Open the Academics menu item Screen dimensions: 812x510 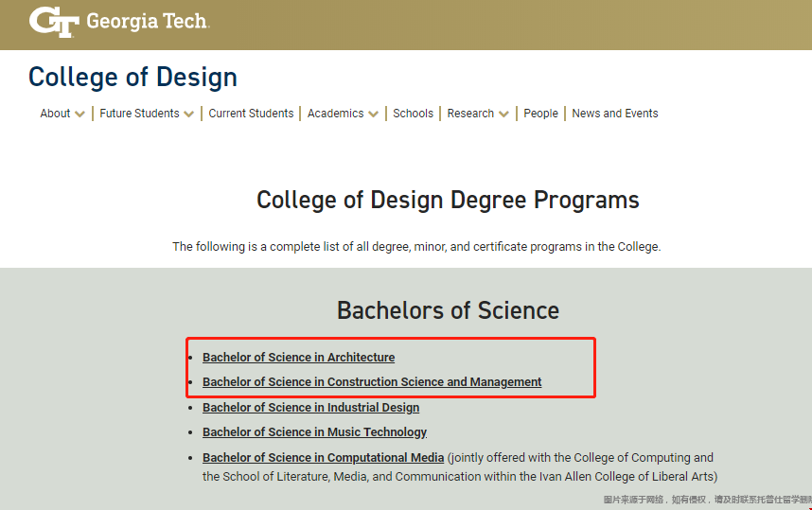336,114
